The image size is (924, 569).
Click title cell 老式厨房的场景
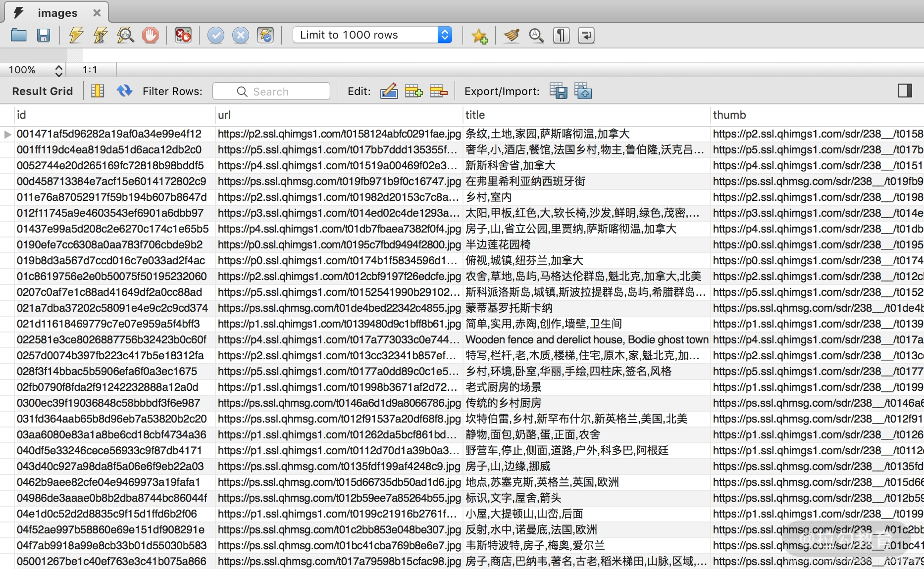pos(587,387)
